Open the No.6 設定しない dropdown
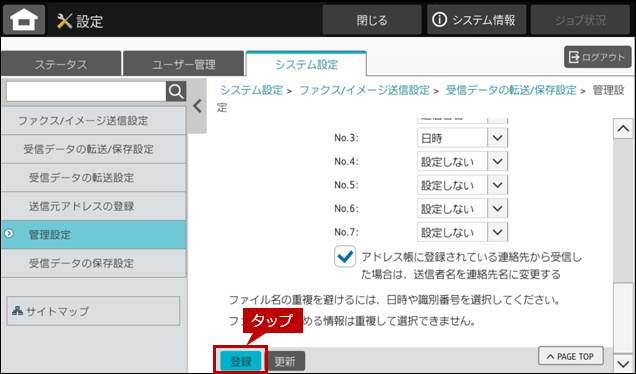The height and width of the screenshot is (374, 636). (x=462, y=208)
